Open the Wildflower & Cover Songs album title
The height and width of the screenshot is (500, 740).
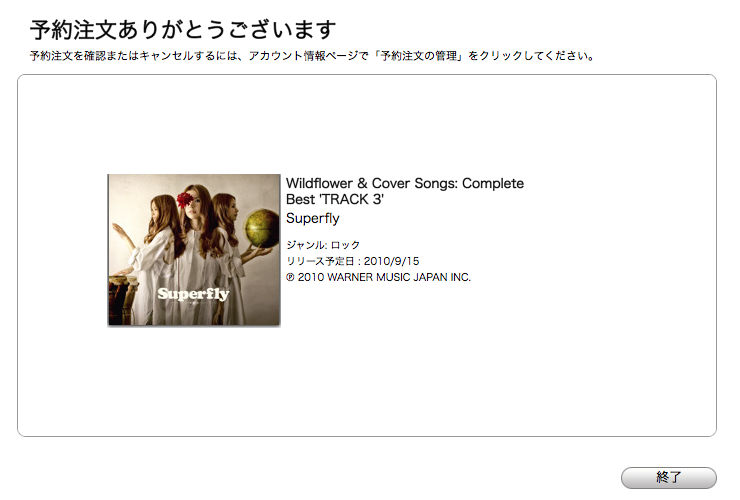404,183
